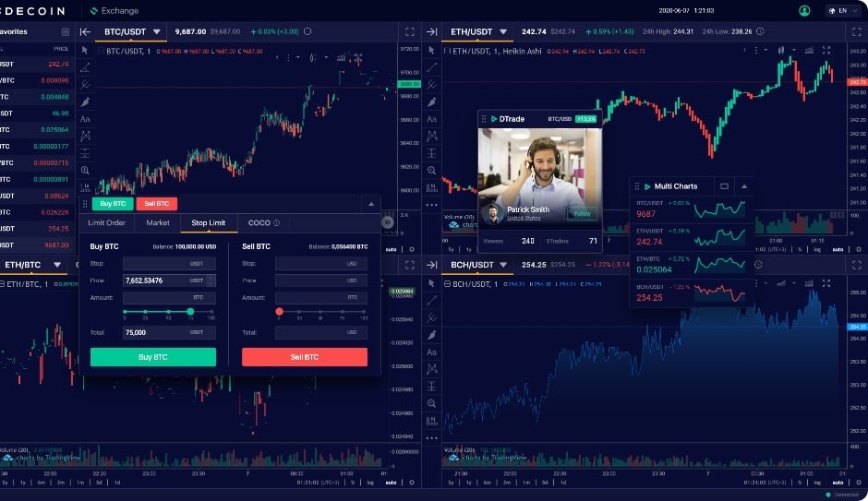The width and height of the screenshot is (868, 501).
Task: Click the zoom magnifier tool in the BCH/USDT chart toolbar
Action: pos(432,404)
